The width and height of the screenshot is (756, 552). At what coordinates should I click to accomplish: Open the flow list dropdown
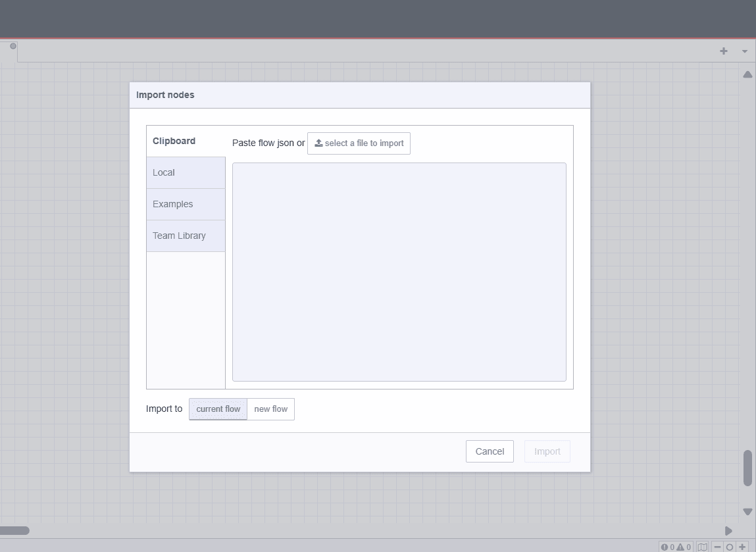pos(744,51)
